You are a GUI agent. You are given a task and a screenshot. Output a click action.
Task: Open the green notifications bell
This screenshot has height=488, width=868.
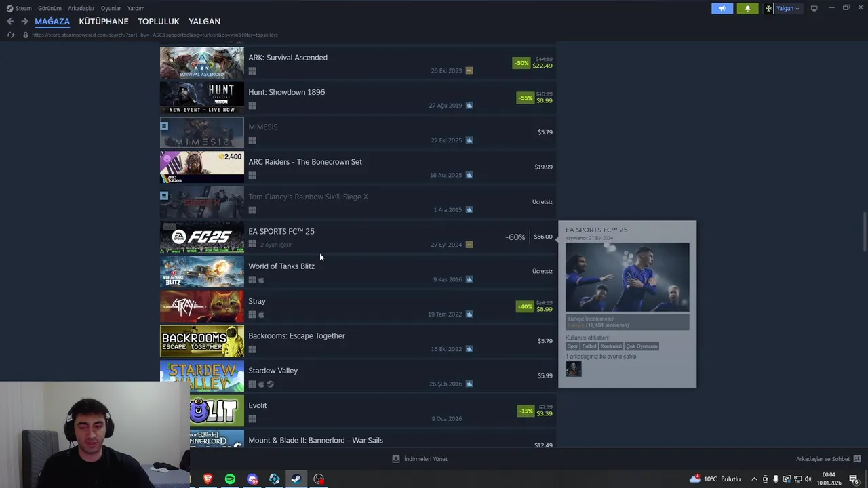point(747,8)
